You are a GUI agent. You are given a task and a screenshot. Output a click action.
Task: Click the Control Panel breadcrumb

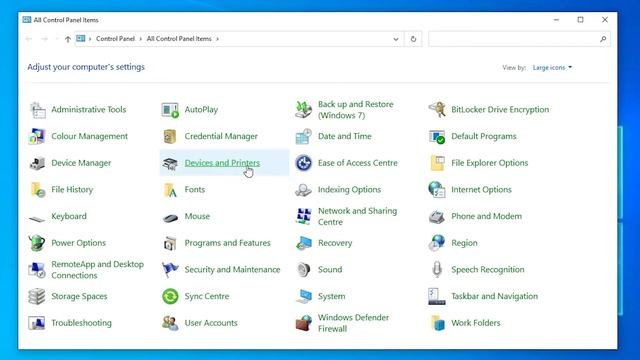tap(116, 39)
